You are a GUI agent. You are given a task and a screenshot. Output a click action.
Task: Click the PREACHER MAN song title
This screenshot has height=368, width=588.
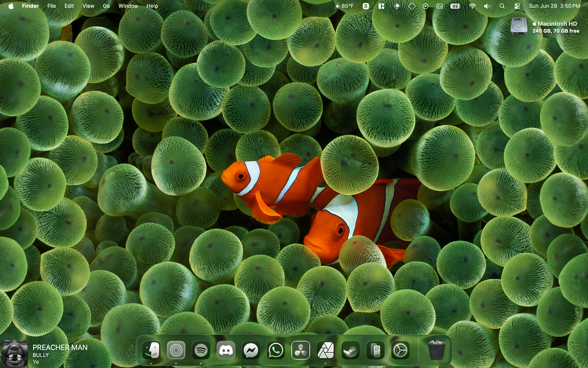60,347
